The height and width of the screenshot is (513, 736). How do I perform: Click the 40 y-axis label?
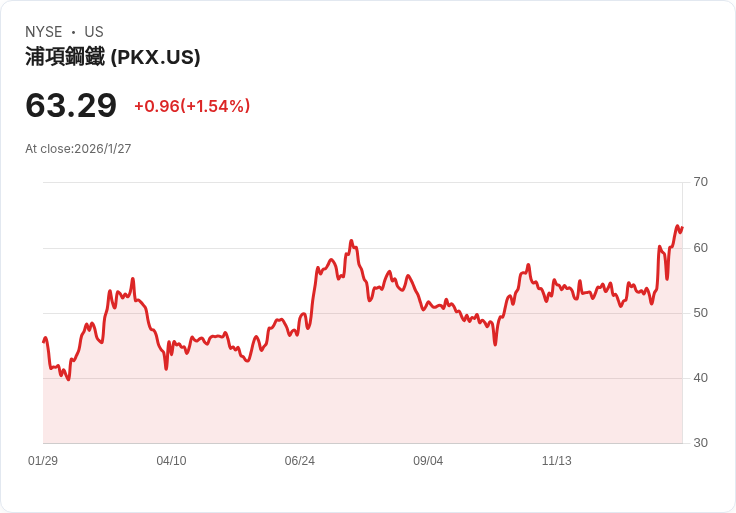click(x=701, y=378)
